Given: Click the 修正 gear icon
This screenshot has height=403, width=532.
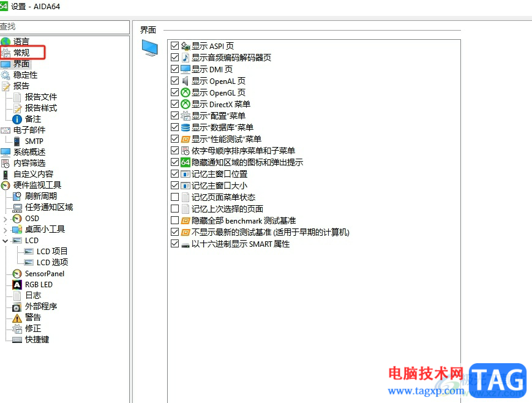Looking at the screenshot, I should tap(17, 329).
